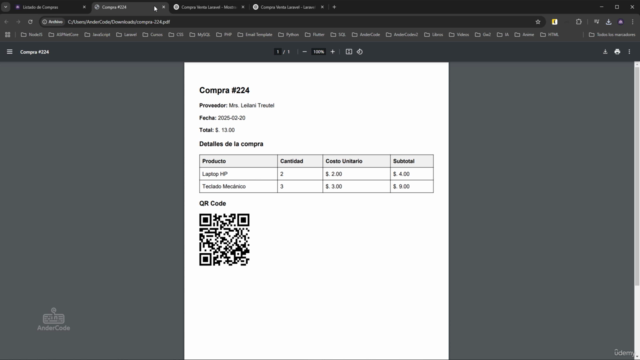Viewport: 640px width, 360px height.
Task: Open the Flutter bookmark folder
Action: click(315, 35)
